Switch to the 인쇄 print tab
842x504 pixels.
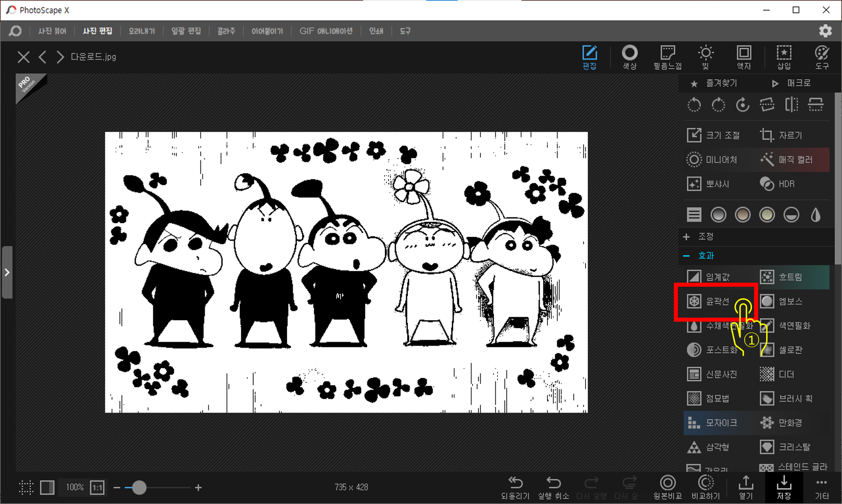point(376,31)
